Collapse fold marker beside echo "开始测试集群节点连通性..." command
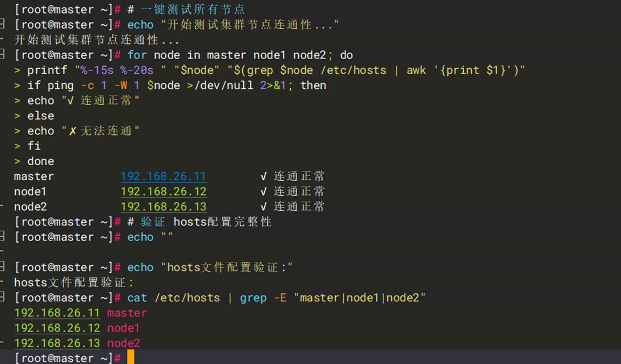The image size is (621, 364). [x=2, y=24]
